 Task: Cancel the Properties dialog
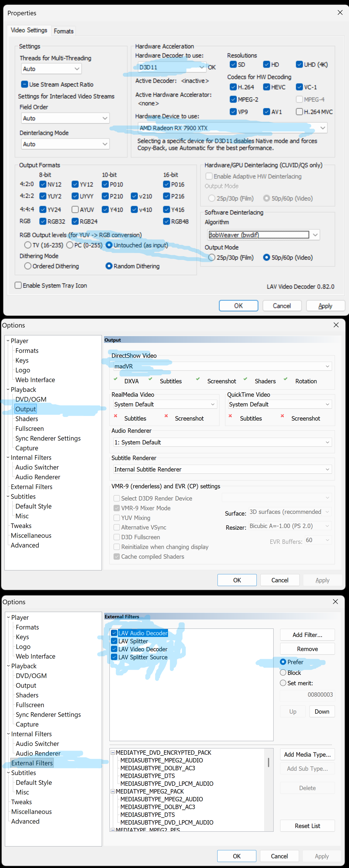pos(282,306)
